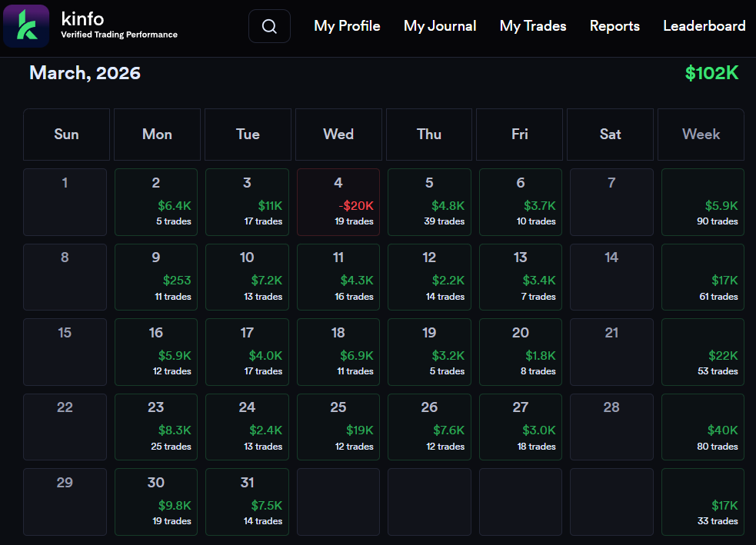
Task: Open March 9 day with $253
Action: point(156,277)
